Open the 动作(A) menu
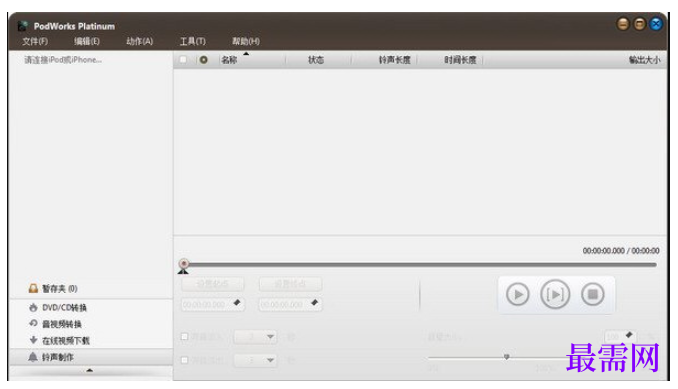Image resolution: width=678 pixels, height=389 pixels. point(139,41)
